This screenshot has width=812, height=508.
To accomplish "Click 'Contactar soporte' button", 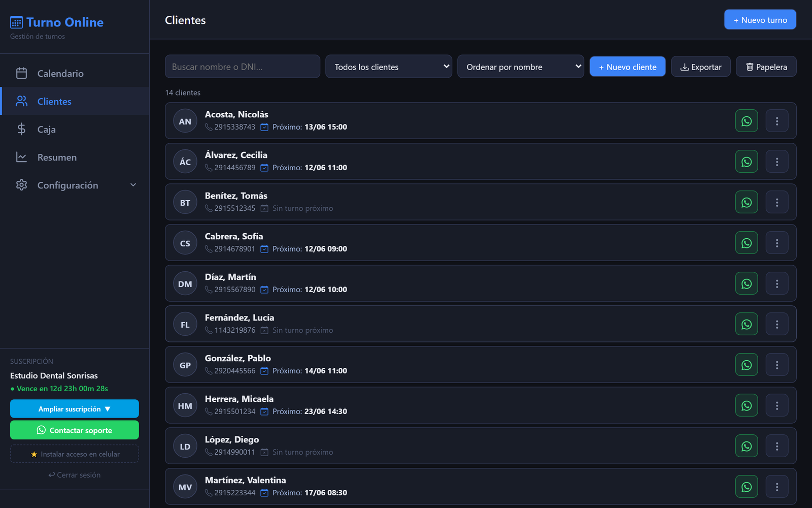I will click(x=75, y=430).
